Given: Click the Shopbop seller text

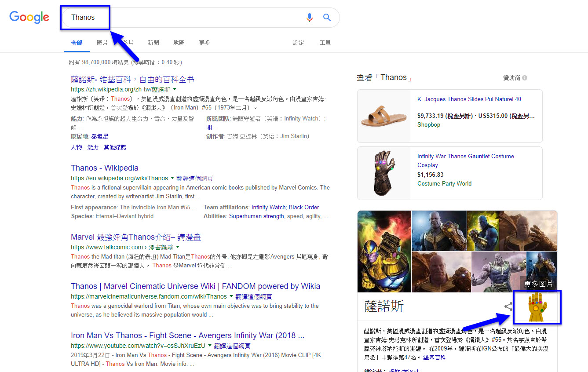Looking at the screenshot, I should 429,125.
